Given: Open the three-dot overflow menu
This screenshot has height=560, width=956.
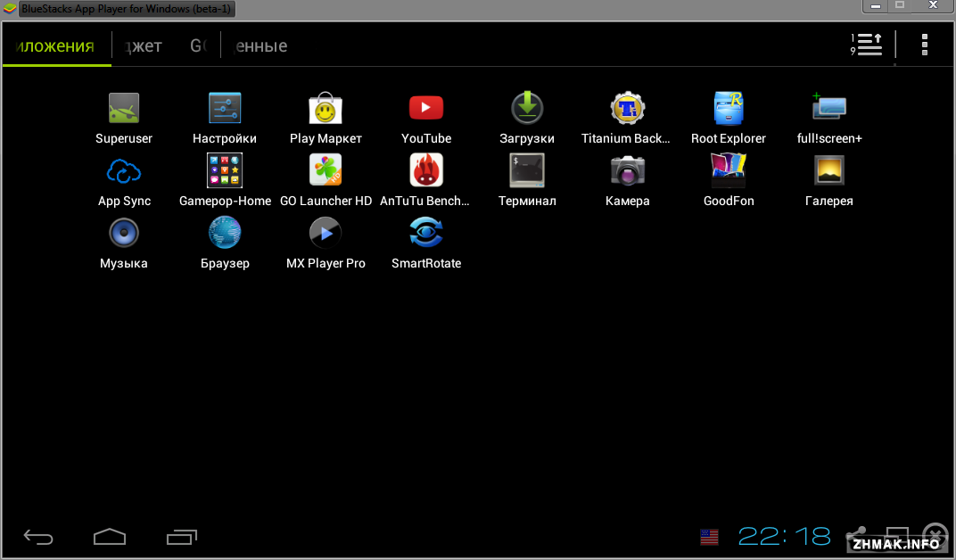Looking at the screenshot, I should (x=924, y=45).
